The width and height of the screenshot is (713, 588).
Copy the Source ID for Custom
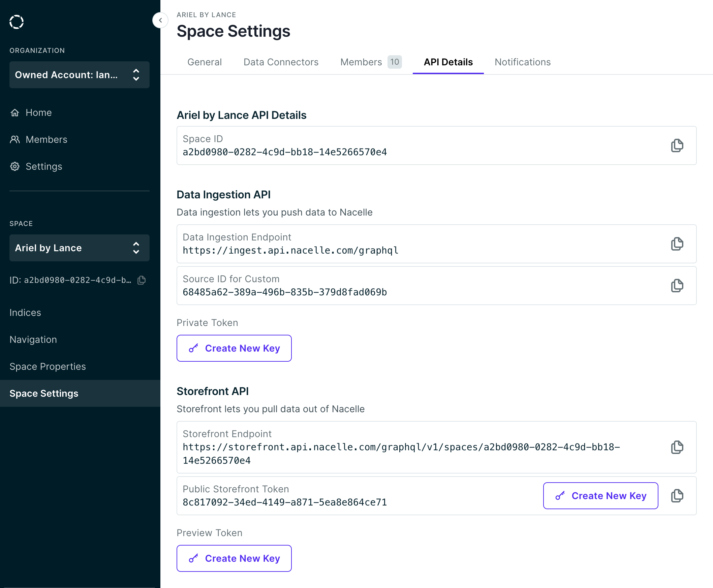pos(677,286)
